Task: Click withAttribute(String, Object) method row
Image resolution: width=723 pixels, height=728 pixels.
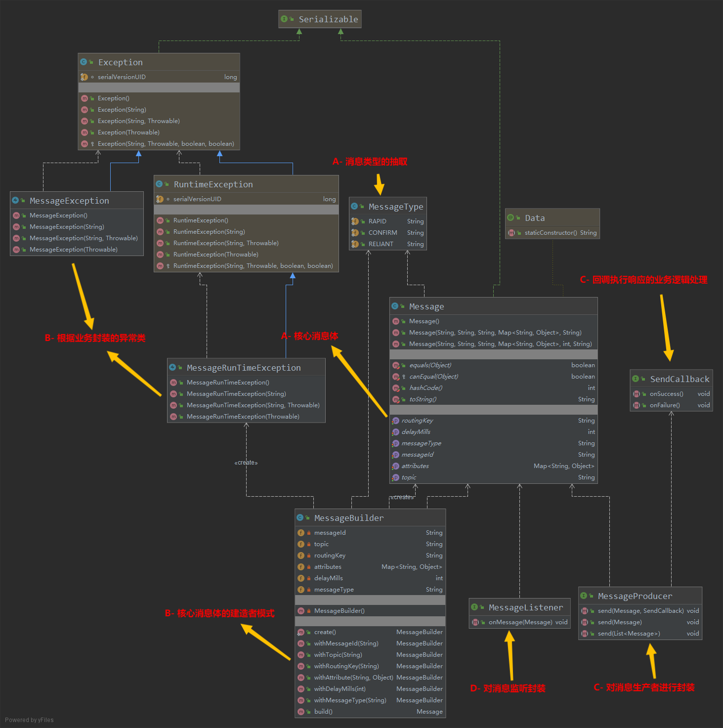Action: click(370, 677)
